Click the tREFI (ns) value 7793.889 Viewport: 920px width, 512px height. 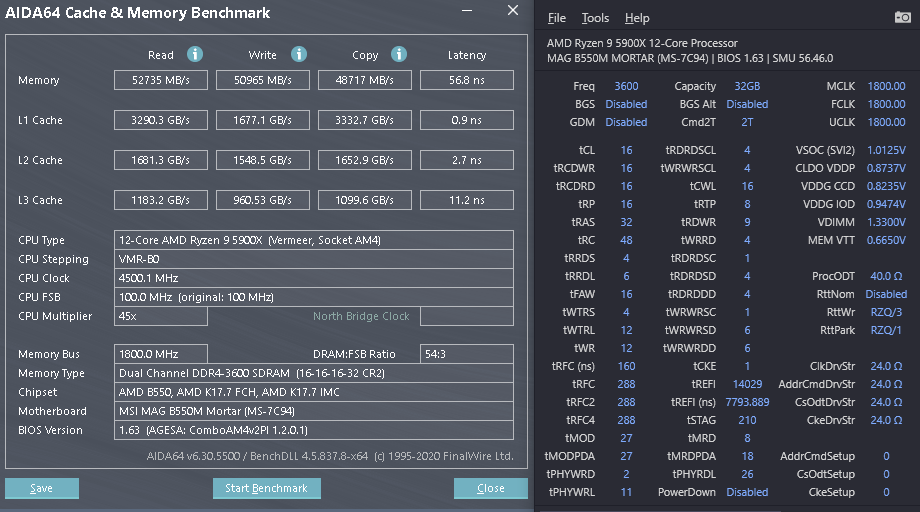coord(747,402)
